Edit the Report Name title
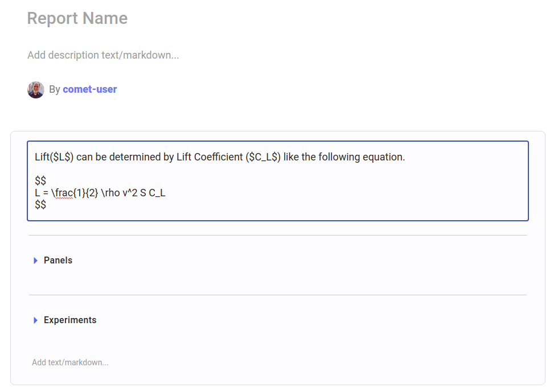The width and height of the screenshot is (554, 392). (77, 19)
